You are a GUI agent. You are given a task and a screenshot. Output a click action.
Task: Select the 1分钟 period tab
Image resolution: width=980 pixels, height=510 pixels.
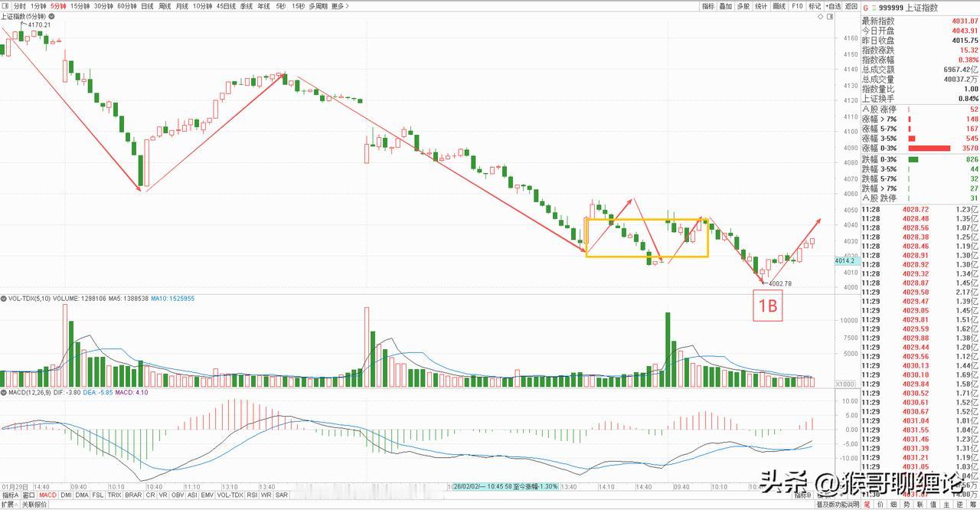tap(38, 6)
